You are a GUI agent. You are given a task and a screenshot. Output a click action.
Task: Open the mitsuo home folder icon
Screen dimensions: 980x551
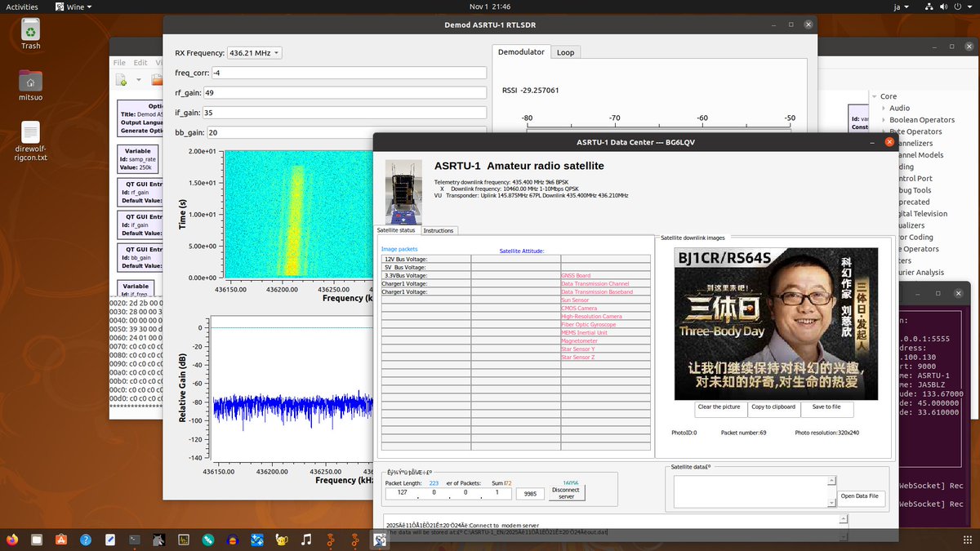(x=30, y=82)
